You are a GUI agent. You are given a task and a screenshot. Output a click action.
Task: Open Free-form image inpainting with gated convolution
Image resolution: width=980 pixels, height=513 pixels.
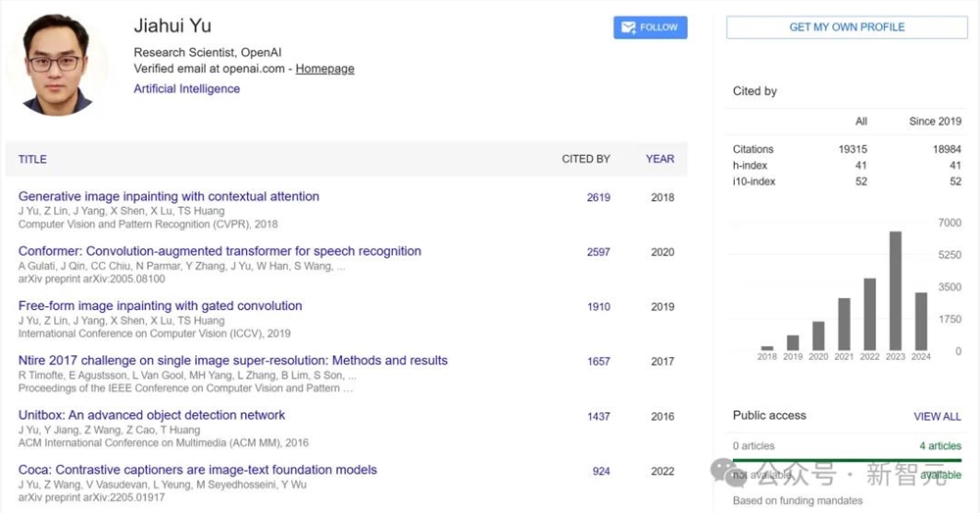click(x=160, y=306)
